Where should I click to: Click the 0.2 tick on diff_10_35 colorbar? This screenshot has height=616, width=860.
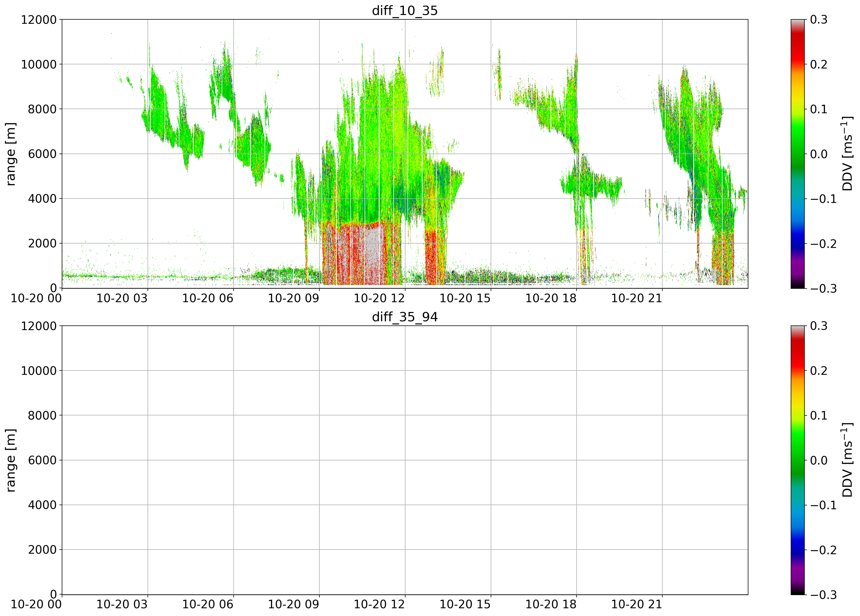coord(819,64)
